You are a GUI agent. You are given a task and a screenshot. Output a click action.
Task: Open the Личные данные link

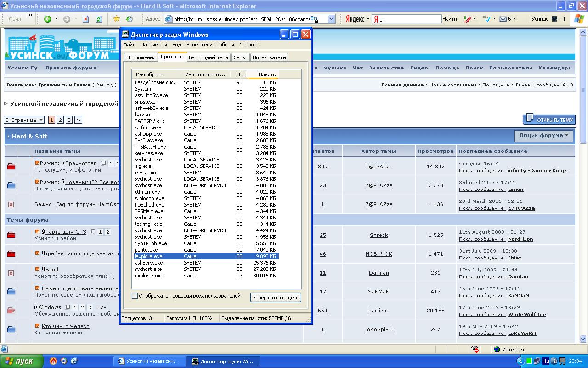pos(402,85)
